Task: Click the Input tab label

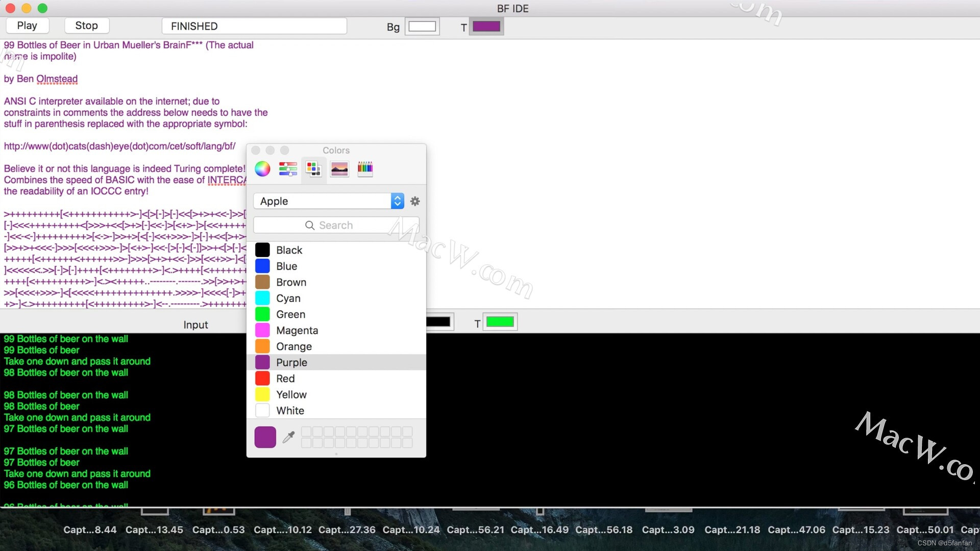Action: pyautogui.click(x=195, y=324)
